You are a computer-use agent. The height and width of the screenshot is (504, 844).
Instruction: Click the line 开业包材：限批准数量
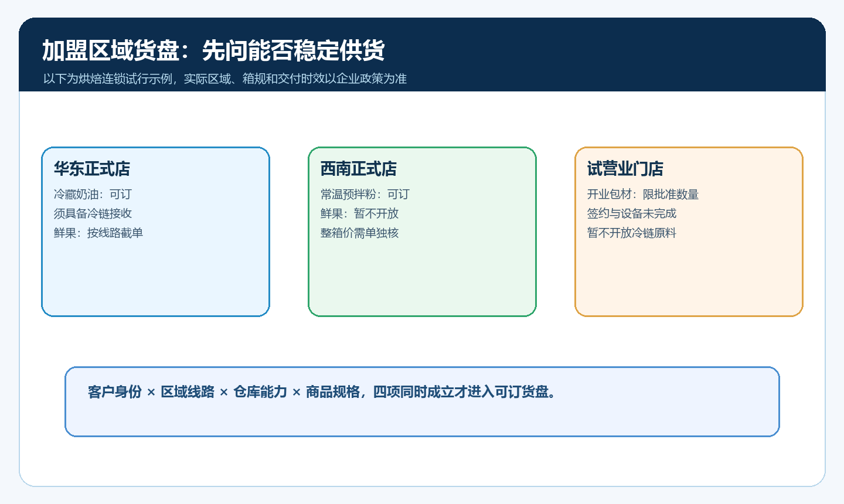[643, 194]
